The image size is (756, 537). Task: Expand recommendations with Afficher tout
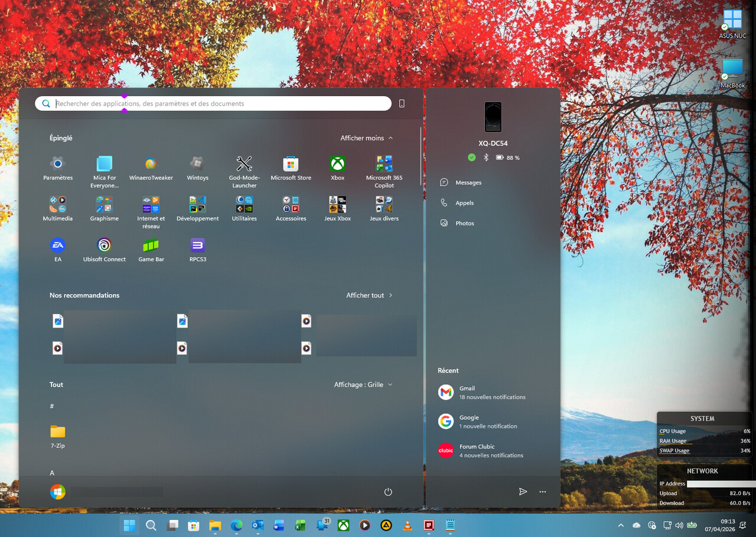(369, 295)
